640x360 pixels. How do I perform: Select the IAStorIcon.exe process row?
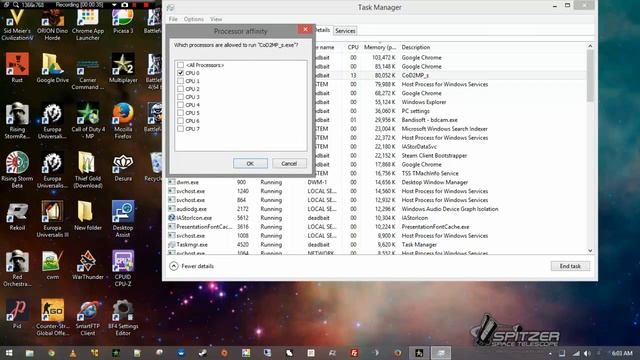pyautogui.click(x=378, y=218)
